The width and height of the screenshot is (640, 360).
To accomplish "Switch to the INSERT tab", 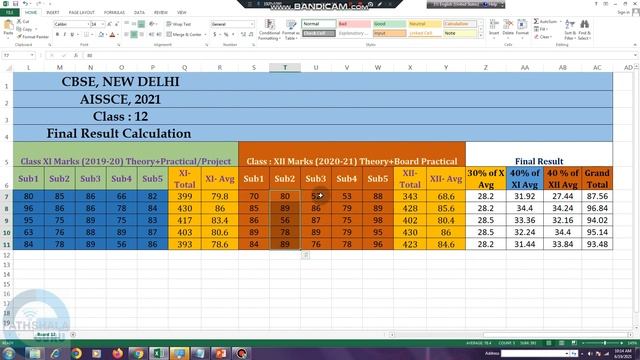I will click(x=53, y=13).
